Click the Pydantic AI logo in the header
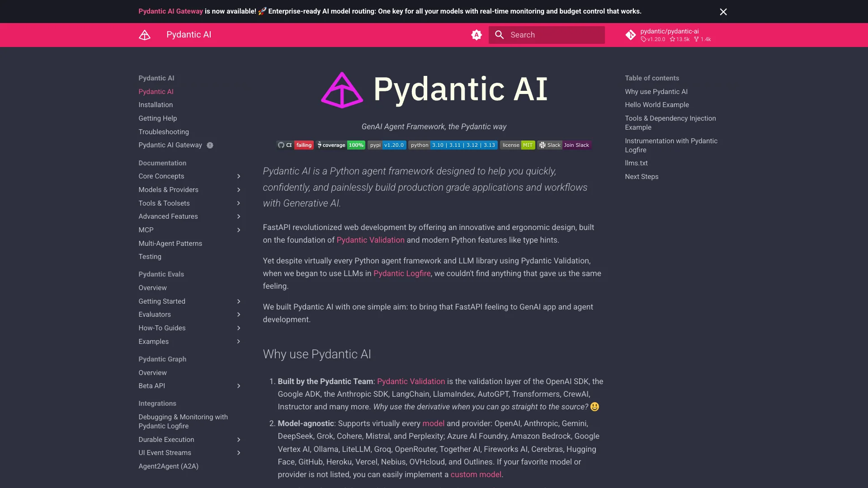This screenshot has width=868, height=488. [144, 35]
